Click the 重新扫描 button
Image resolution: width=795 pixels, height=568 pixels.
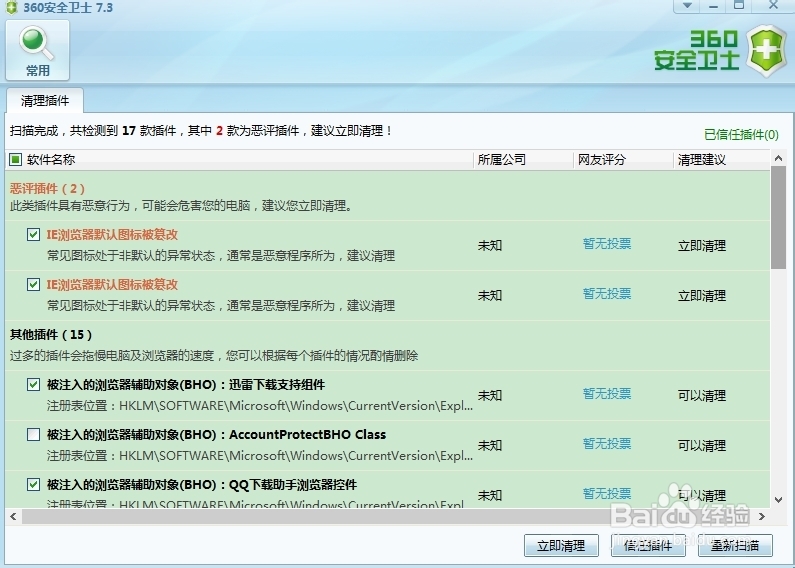click(x=735, y=546)
